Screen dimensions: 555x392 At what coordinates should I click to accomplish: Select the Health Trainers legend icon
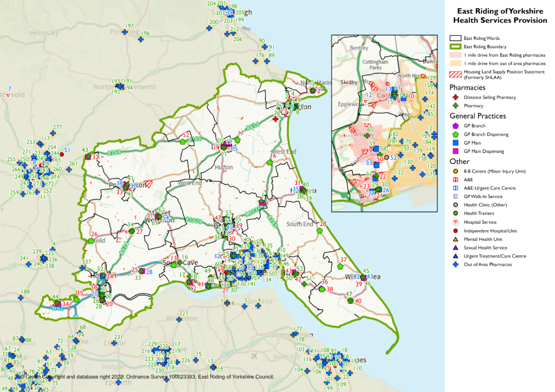point(456,213)
